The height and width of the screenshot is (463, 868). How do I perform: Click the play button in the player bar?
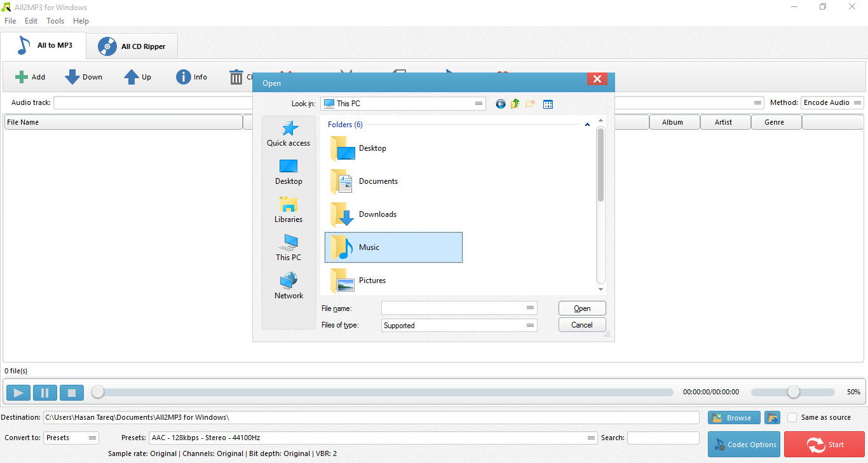(18, 393)
